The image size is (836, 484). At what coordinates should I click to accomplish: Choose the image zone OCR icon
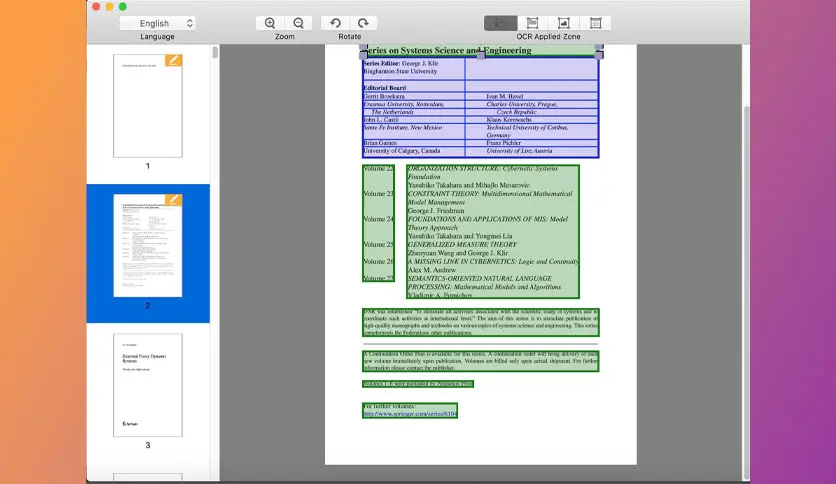564,23
